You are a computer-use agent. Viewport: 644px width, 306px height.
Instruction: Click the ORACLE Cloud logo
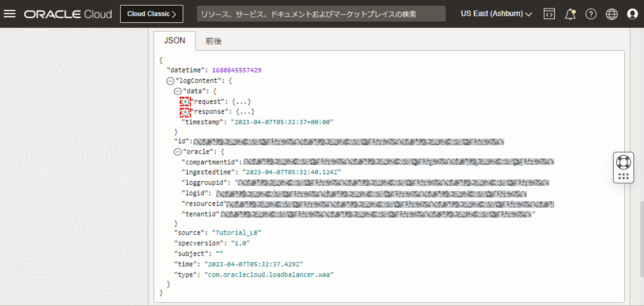click(x=68, y=14)
